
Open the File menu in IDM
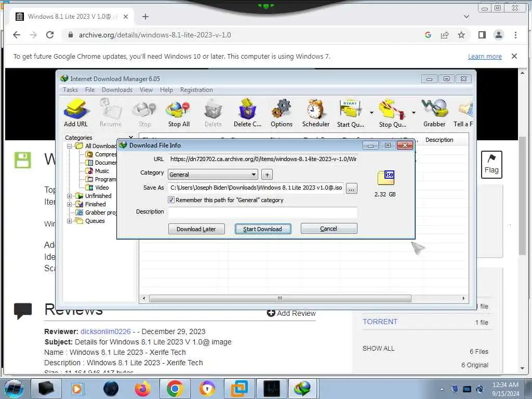pyautogui.click(x=90, y=90)
